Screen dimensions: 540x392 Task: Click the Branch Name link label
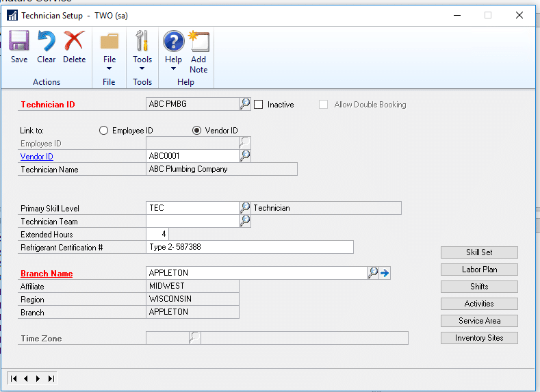click(x=47, y=274)
